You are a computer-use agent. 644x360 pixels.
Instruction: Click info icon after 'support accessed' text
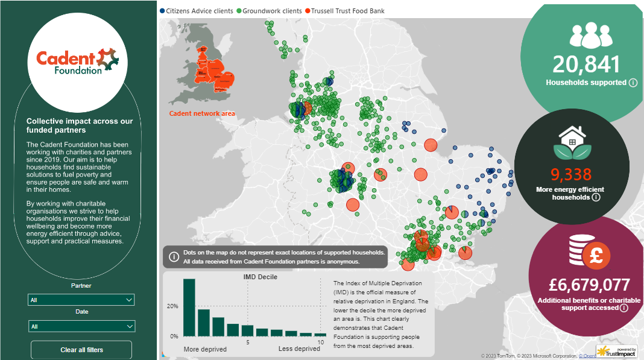pyautogui.click(x=623, y=308)
